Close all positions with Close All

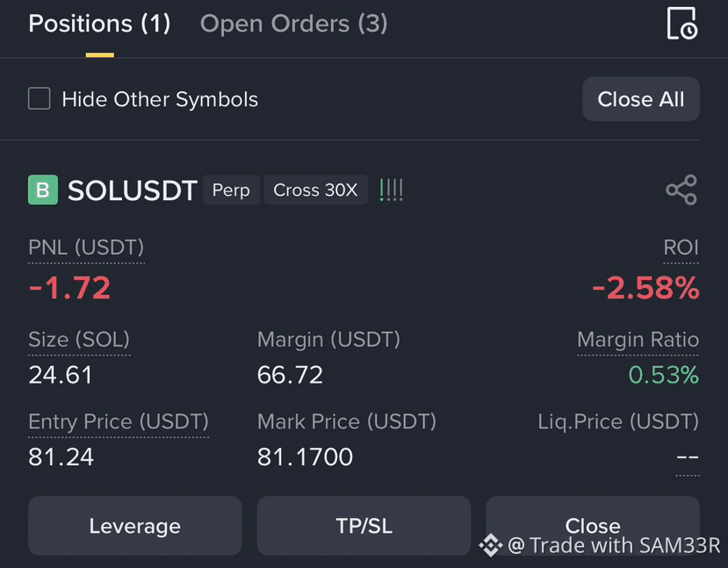(641, 99)
